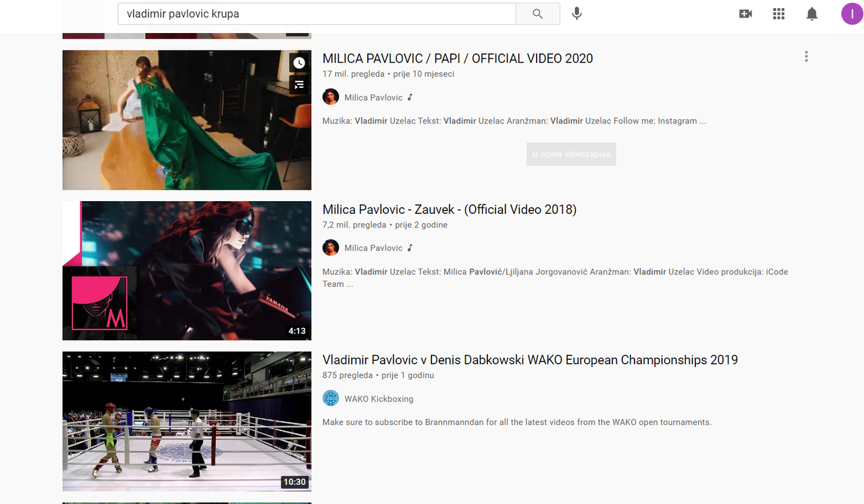Image resolution: width=864 pixels, height=504 pixels.
Task: Open the YouTube apps grid icon
Action: pyautogui.click(x=778, y=13)
